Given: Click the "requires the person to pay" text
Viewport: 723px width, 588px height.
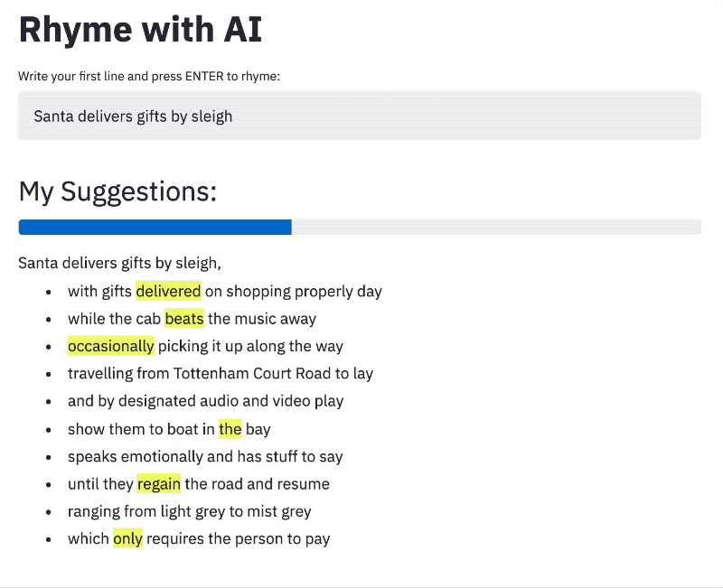Looking at the screenshot, I should pyautogui.click(x=239, y=539).
